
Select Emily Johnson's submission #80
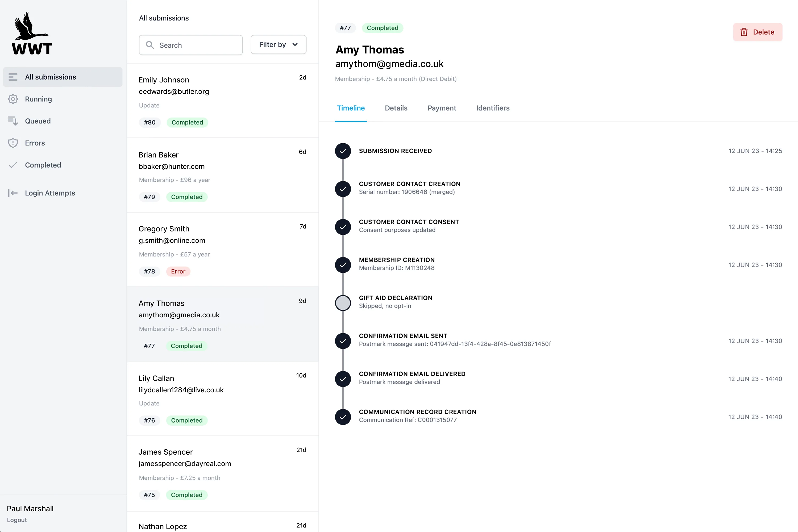coord(223,101)
